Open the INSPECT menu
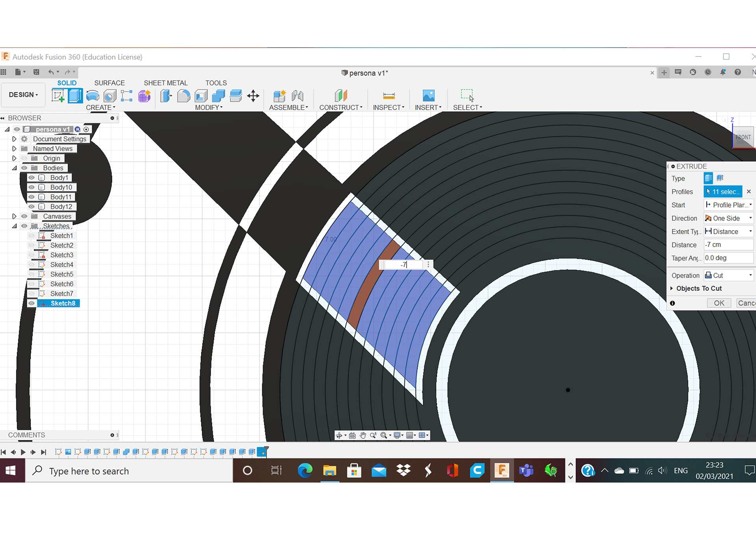Viewport: 756px width, 534px height. pos(389,107)
